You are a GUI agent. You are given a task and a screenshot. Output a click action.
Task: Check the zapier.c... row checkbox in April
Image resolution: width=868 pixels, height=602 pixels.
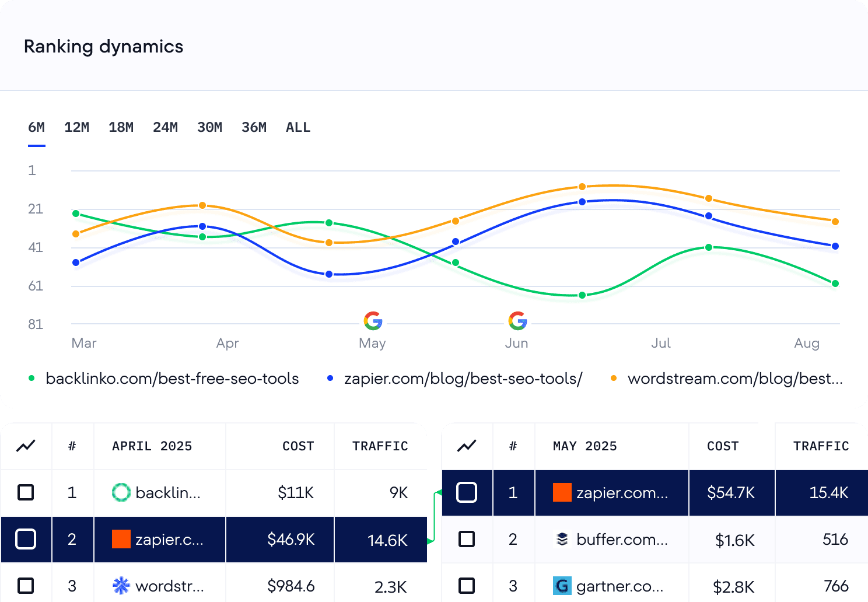26,539
